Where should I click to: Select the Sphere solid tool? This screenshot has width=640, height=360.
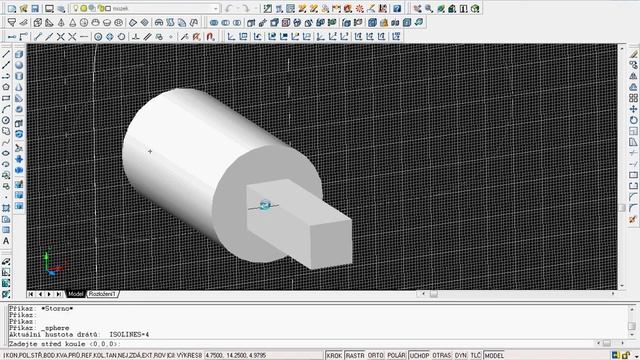pos(19,65)
